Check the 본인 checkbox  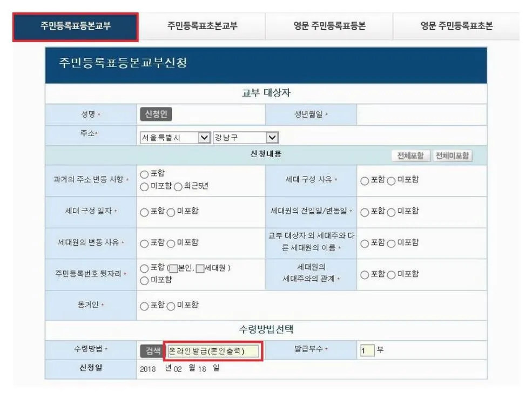173,269
